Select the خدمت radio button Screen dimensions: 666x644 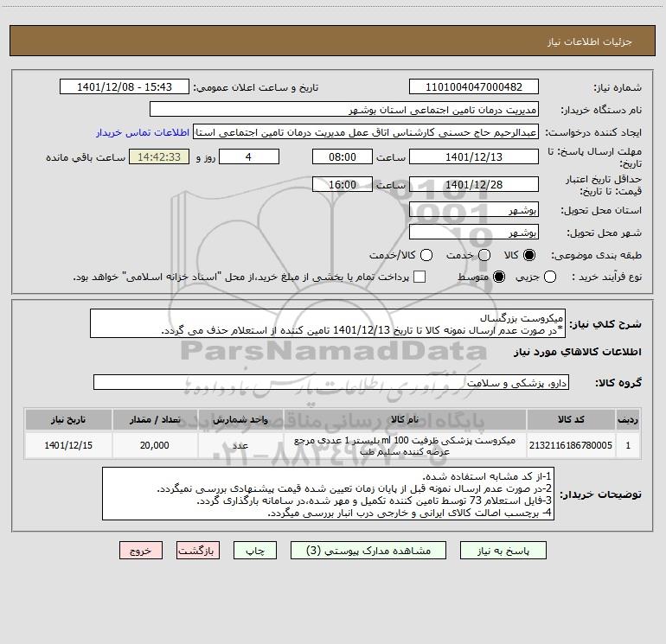click(x=484, y=255)
